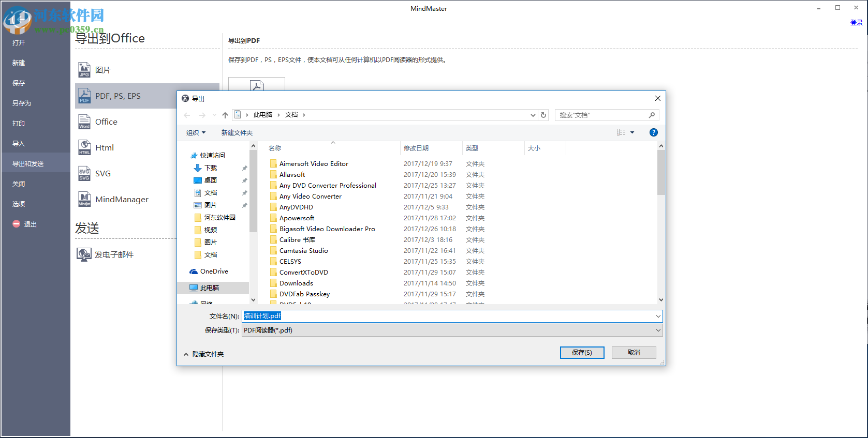Navigate up one folder level
This screenshot has height=438, width=868.
click(x=225, y=115)
